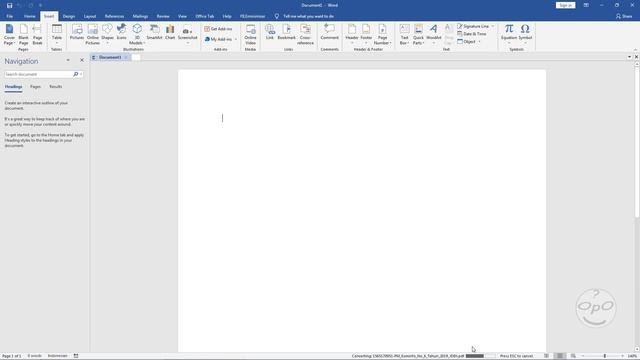Expand the Signature Line dropdown arrow
640x360 pixels.
pos(493,26)
